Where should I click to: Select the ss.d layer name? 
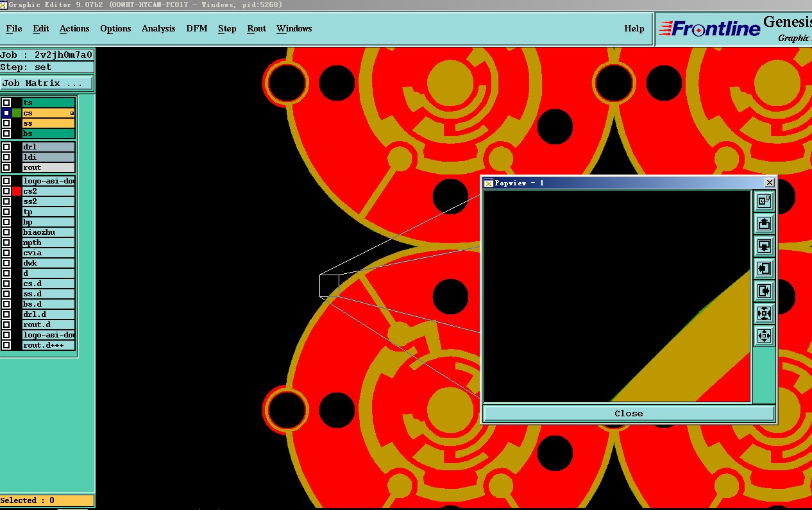(x=49, y=294)
